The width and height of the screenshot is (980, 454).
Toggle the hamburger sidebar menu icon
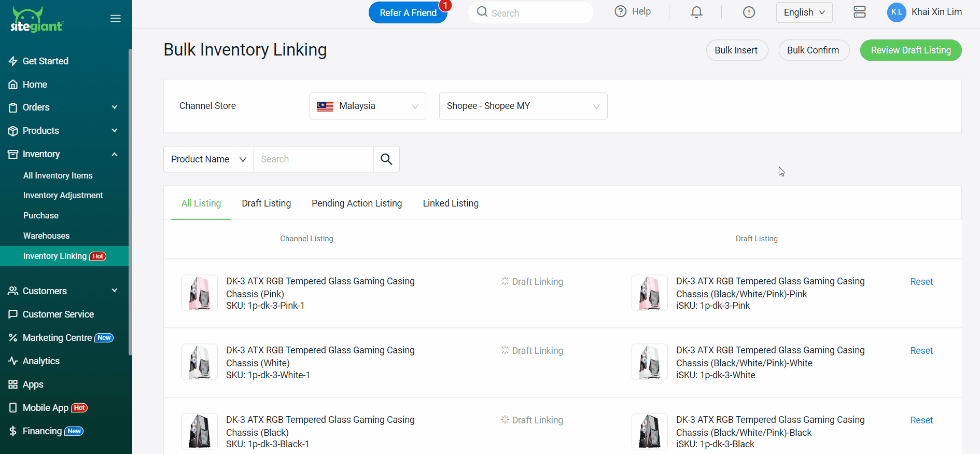pyautogui.click(x=115, y=19)
